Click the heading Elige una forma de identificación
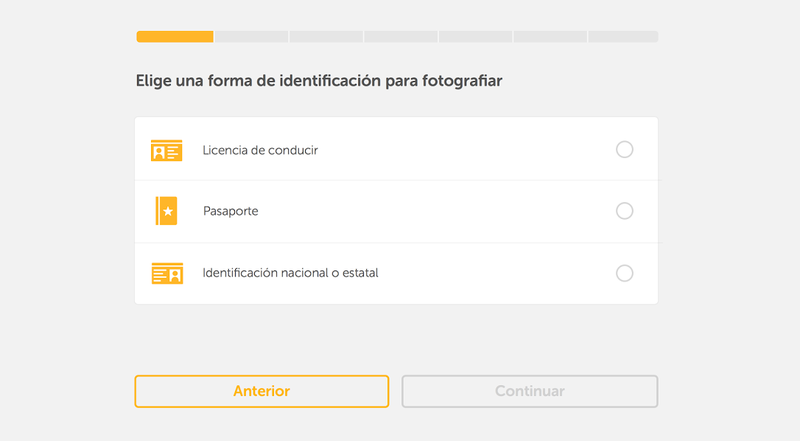This screenshot has height=441, width=800. coord(319,81)
